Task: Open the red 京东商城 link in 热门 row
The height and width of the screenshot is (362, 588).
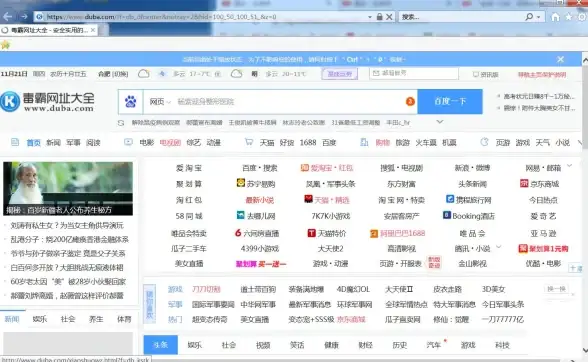Action: (x=351, y=320)
